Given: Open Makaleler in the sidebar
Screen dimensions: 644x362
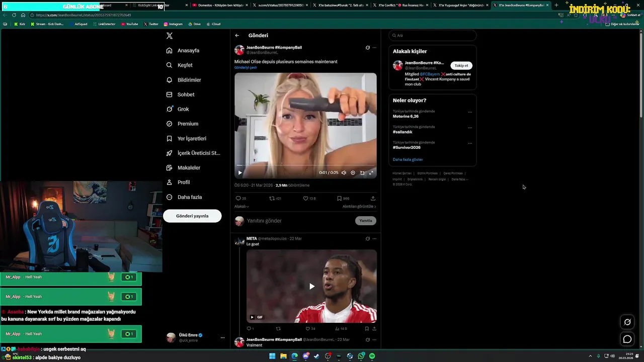Looking at the screenshot, I should point(183,167).
